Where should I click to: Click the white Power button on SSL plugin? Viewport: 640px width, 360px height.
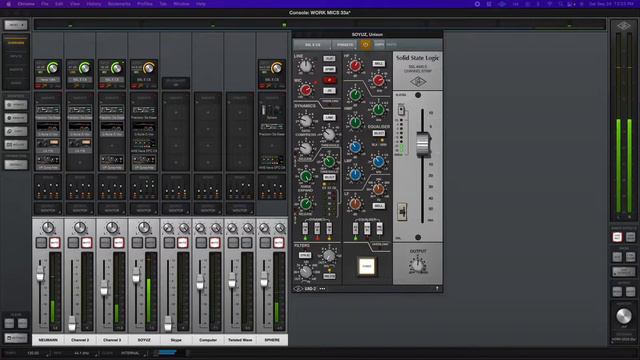pos(367,266)
